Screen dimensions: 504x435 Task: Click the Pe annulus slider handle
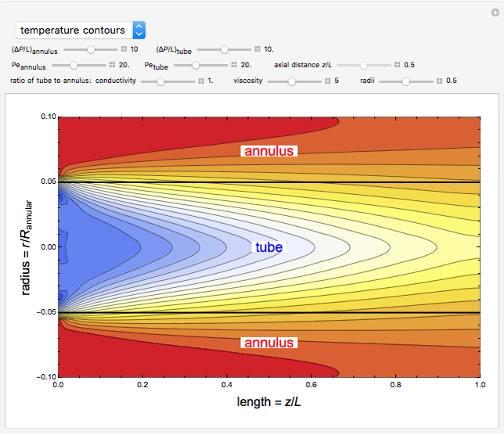pos(74,65)
